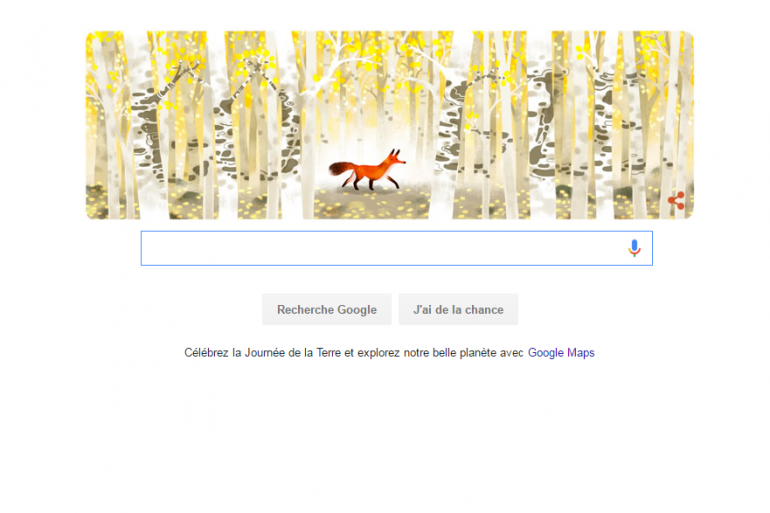Click the Recherche Google button

(x=327, y=309)
